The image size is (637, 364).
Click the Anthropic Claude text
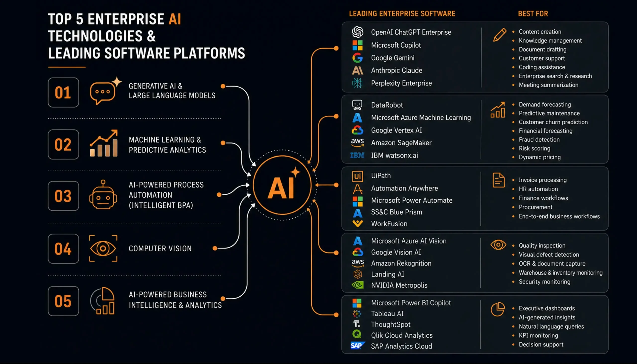coord(396,70)
